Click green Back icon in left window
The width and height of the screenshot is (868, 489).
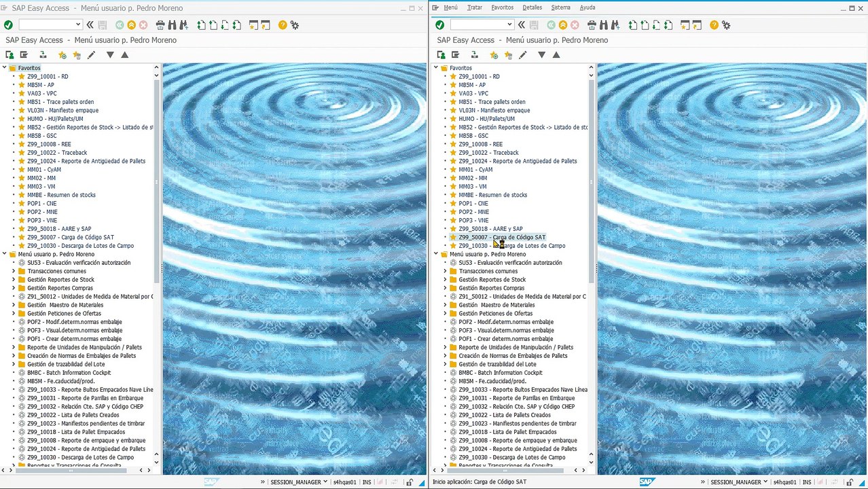120,25
